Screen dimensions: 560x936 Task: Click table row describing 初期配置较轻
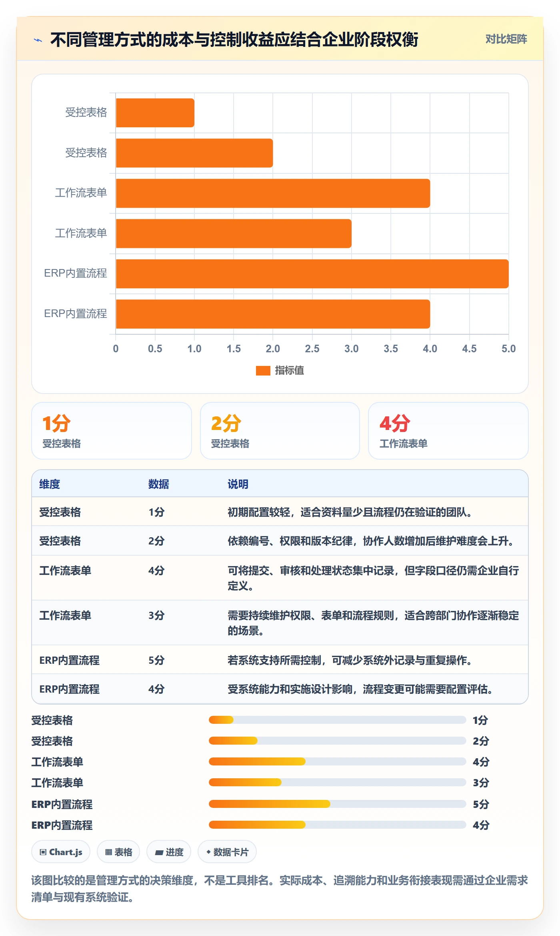(x=280, y=512)
